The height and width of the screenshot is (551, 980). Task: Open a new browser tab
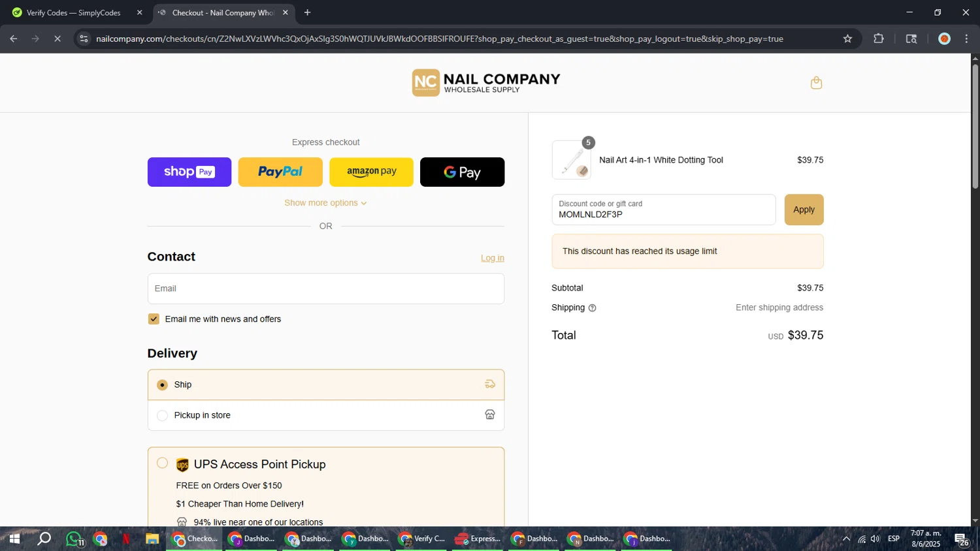coord(307,12)
